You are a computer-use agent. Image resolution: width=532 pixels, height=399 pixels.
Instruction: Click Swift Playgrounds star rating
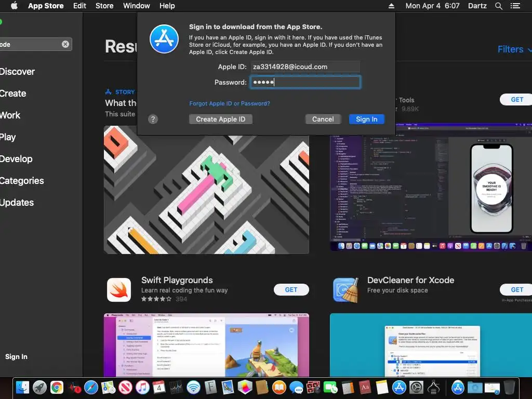click(x=156, y=299)
